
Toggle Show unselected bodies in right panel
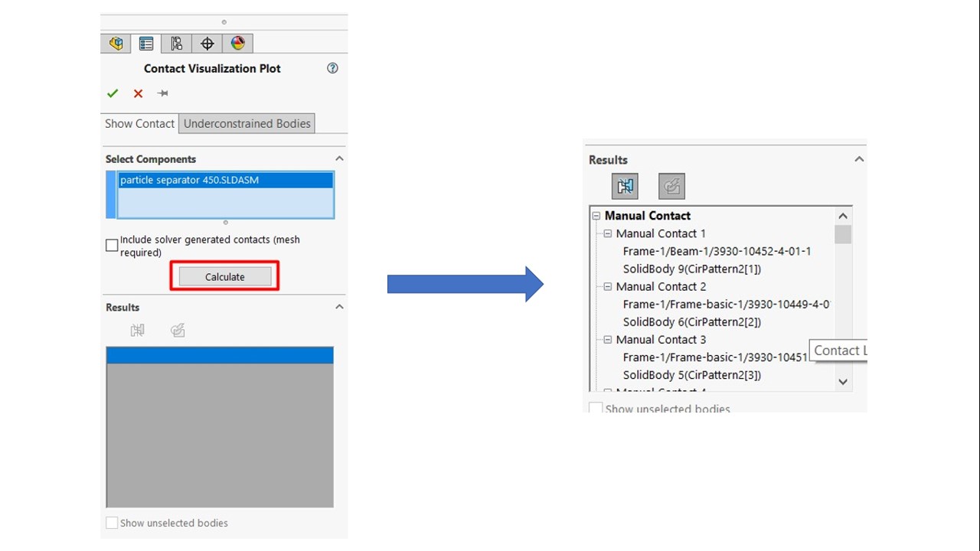click(x=595, y=409)
